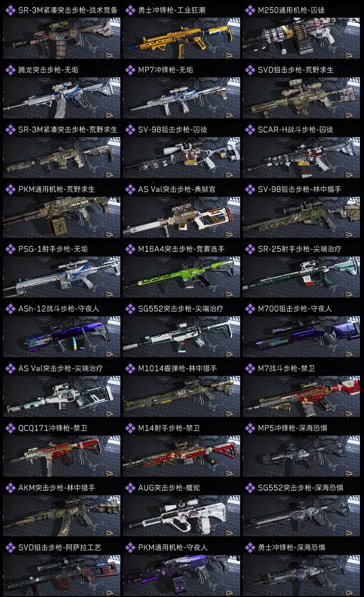Click purple icon beside AUG突击步枪-蝮蛇
The image size is (364, 597).
pyautogui.click(x=130, y=488)
